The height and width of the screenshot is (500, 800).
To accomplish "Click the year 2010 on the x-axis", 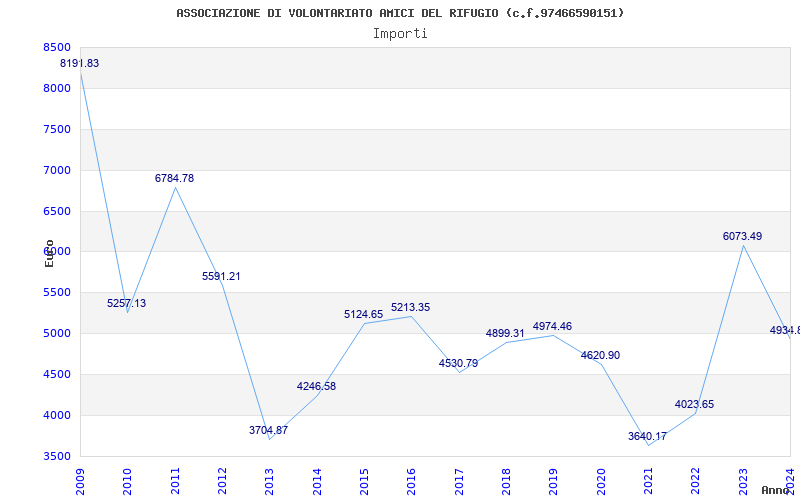I will pyautogui.click(x=127, y=481).
